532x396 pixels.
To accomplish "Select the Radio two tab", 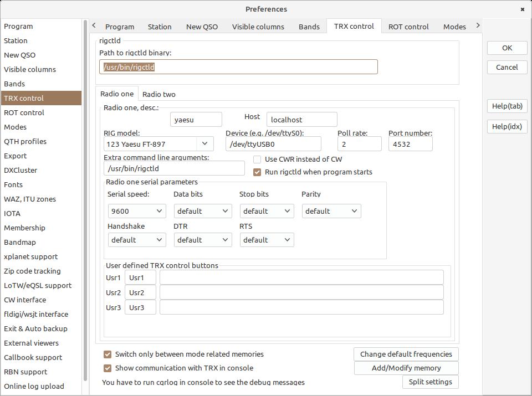I will click(159, 94).
